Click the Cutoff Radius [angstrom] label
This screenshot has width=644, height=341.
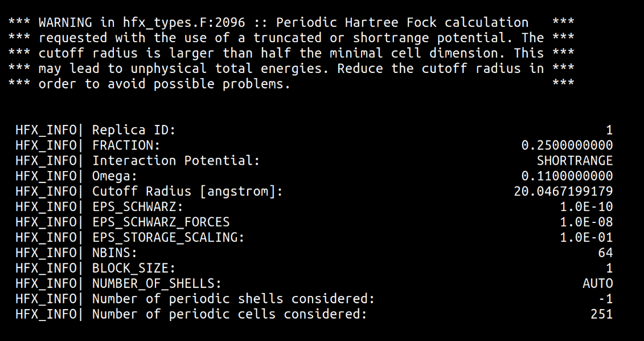click(x=187, y=192)
